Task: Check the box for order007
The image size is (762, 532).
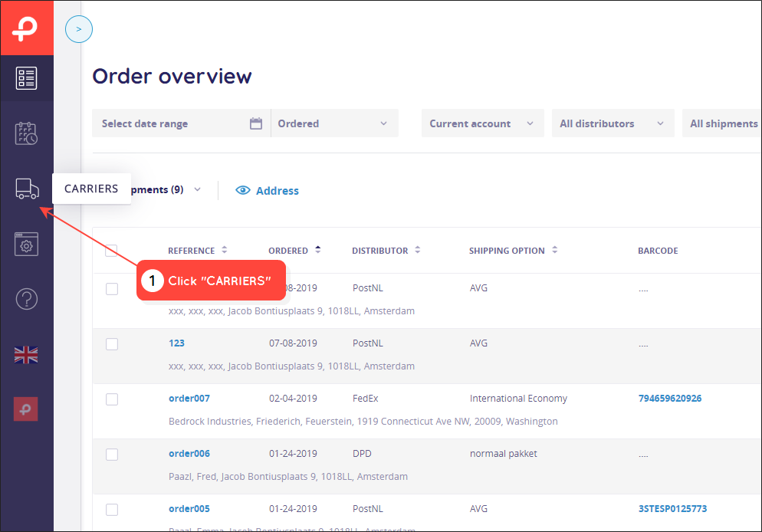Action: [x=112, y=399]
